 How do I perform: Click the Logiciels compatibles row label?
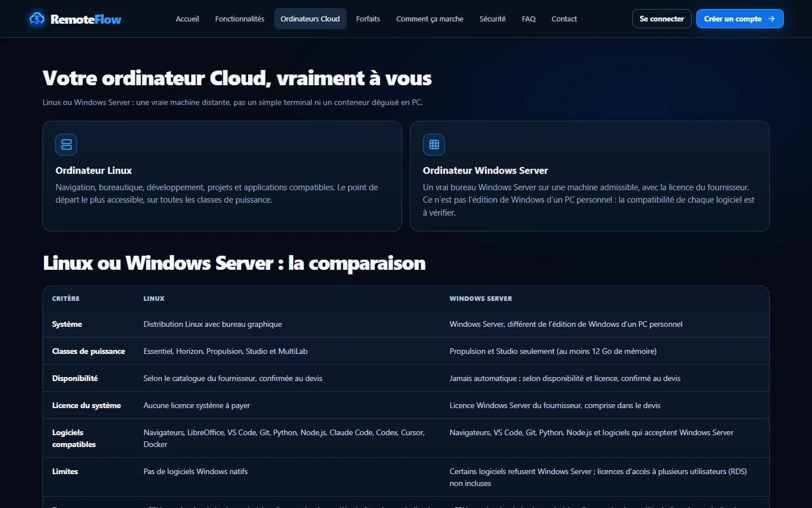pos(74,439)
